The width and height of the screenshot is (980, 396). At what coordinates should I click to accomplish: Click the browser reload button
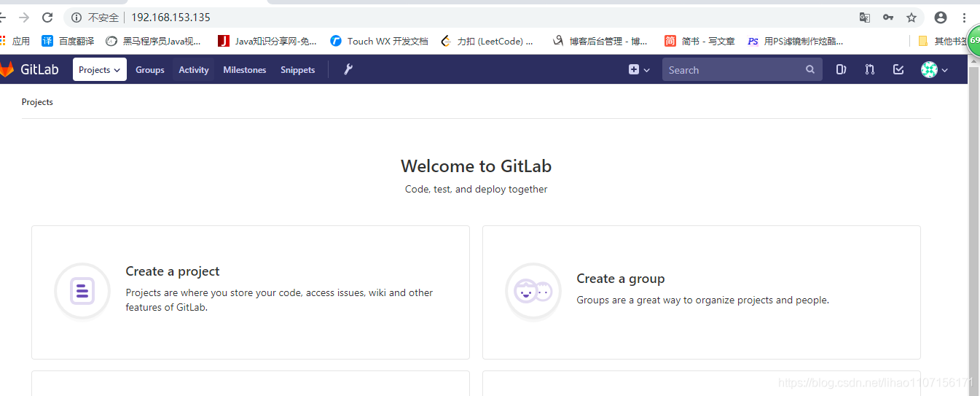pyautogui.click(x=47, y=18)
